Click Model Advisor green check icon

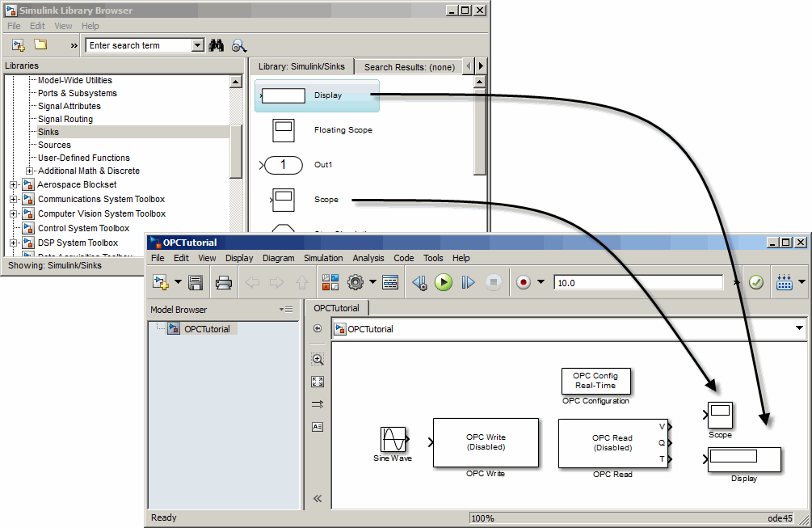(x=756, y=282)
